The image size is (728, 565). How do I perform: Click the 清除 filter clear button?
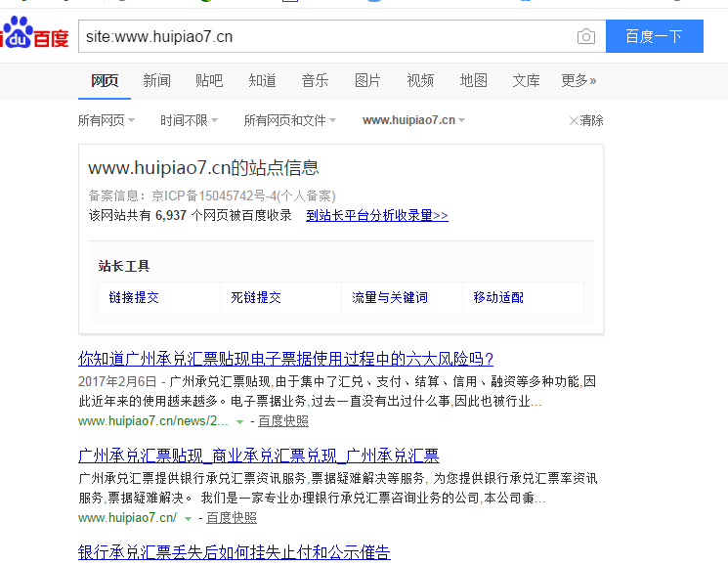pos(586,120)
